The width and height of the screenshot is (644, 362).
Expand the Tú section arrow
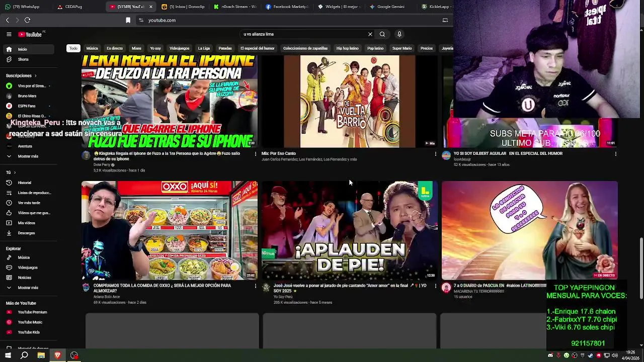[x=15, y=172]
